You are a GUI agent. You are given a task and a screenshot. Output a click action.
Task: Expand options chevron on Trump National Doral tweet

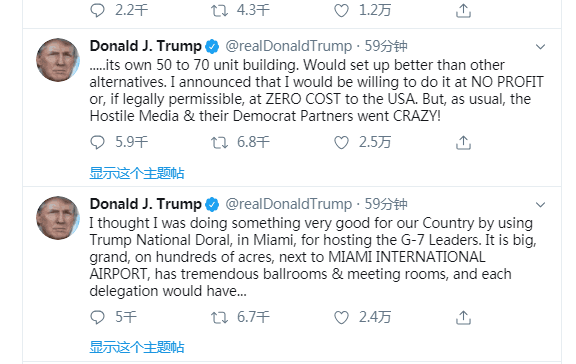pyautogui.click(x=540, y=205)
